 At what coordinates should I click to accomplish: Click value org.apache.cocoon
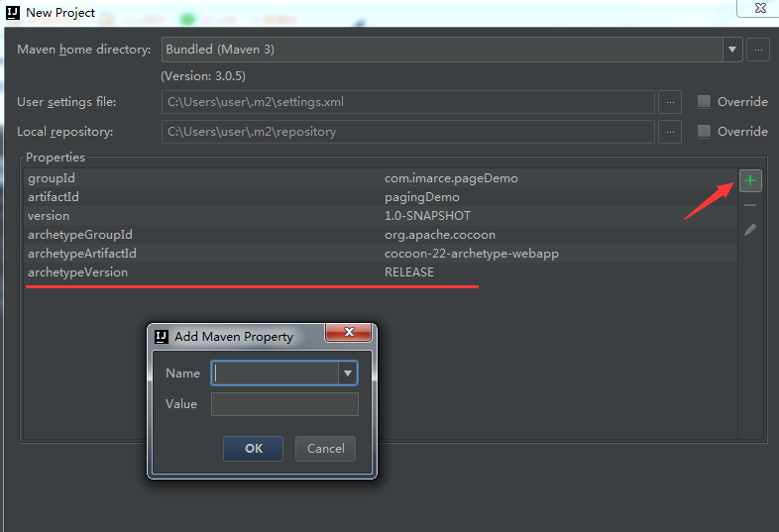(x=440, y=235)
